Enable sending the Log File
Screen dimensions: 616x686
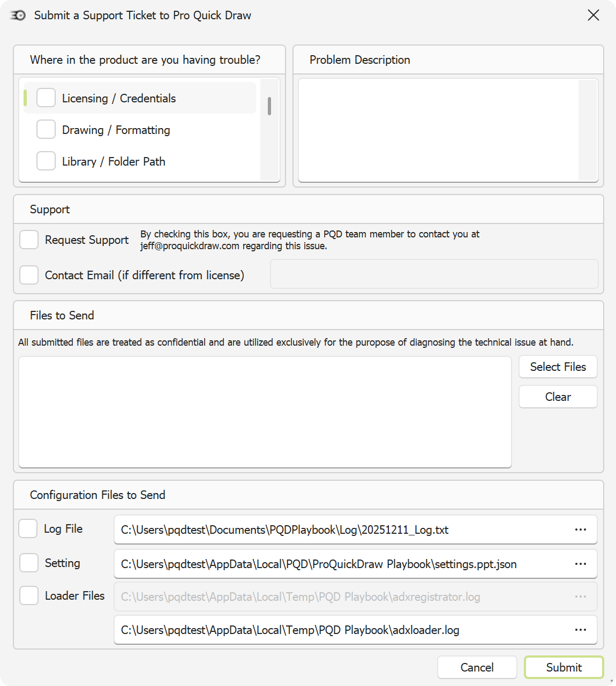pos(28,528)
